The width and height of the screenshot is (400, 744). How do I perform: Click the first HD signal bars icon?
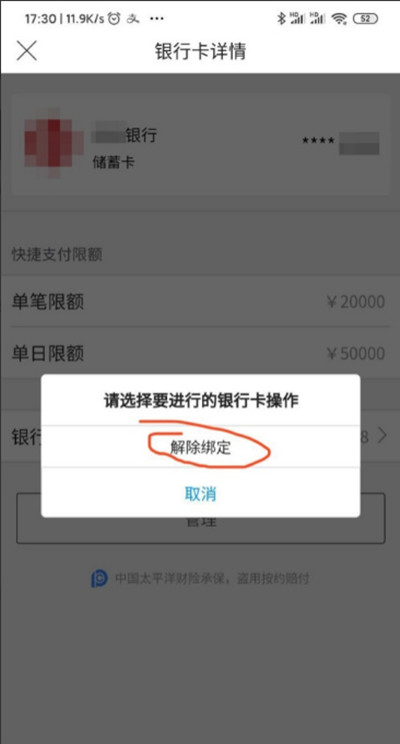point(298,19)
